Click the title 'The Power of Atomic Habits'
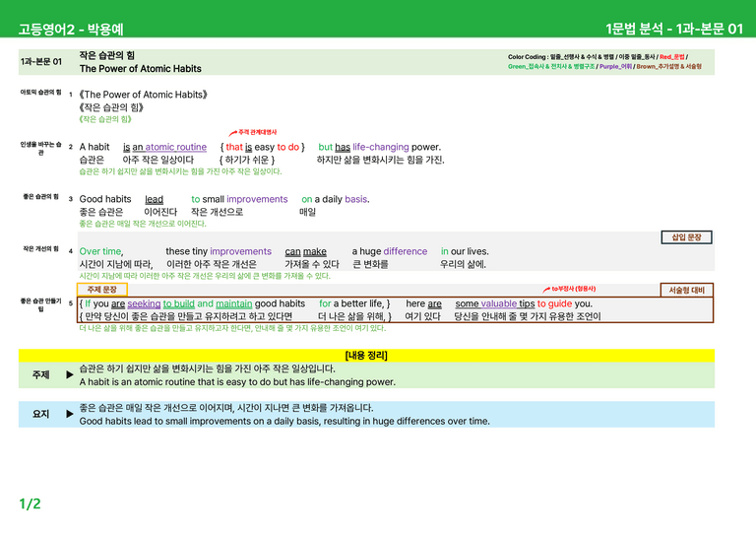Viewport: 756px width, 535px height. 141,69
